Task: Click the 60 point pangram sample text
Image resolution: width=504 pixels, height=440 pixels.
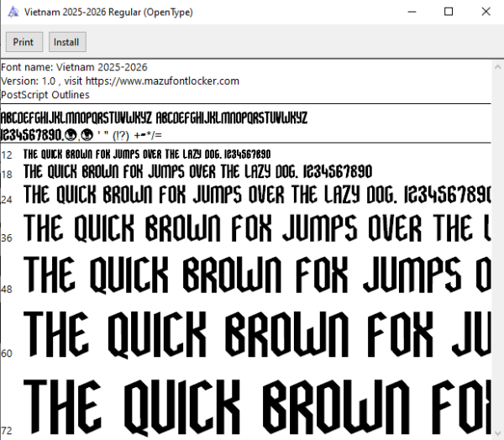Action: (257, 334)
